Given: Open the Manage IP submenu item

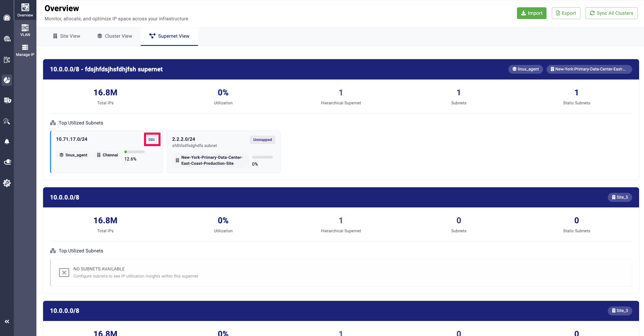Looking at the screenshot, I should (25, 50).
